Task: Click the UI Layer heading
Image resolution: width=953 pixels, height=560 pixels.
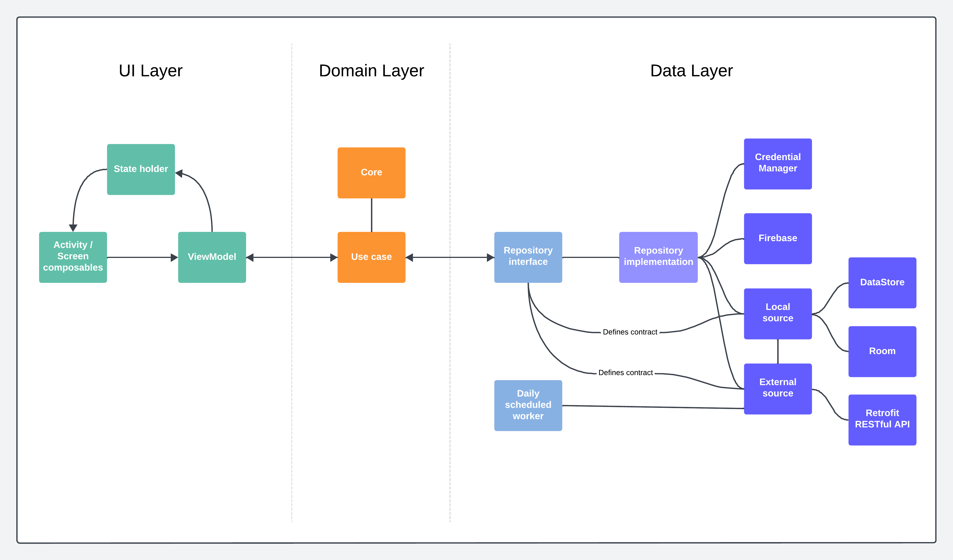Action: [151, 71]
